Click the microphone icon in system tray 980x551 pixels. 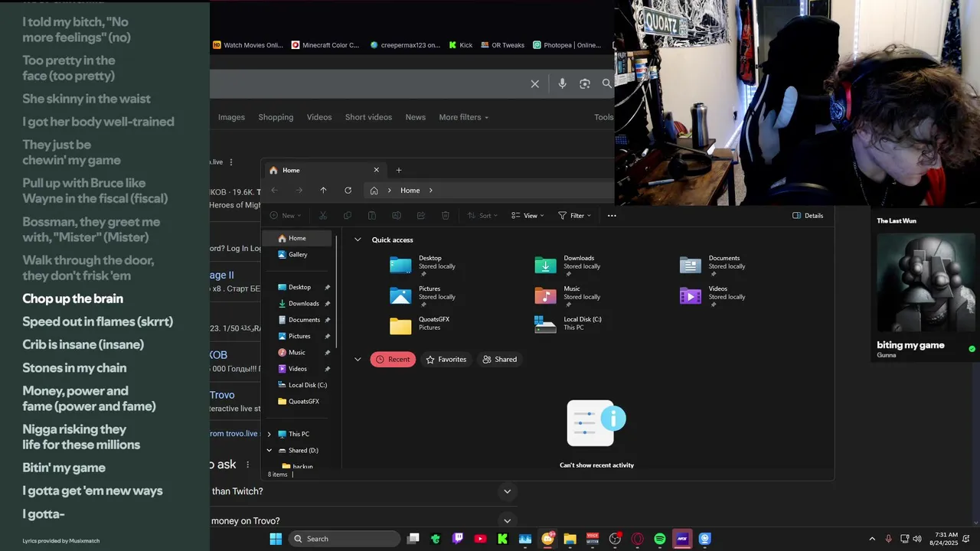click(888, 539)
